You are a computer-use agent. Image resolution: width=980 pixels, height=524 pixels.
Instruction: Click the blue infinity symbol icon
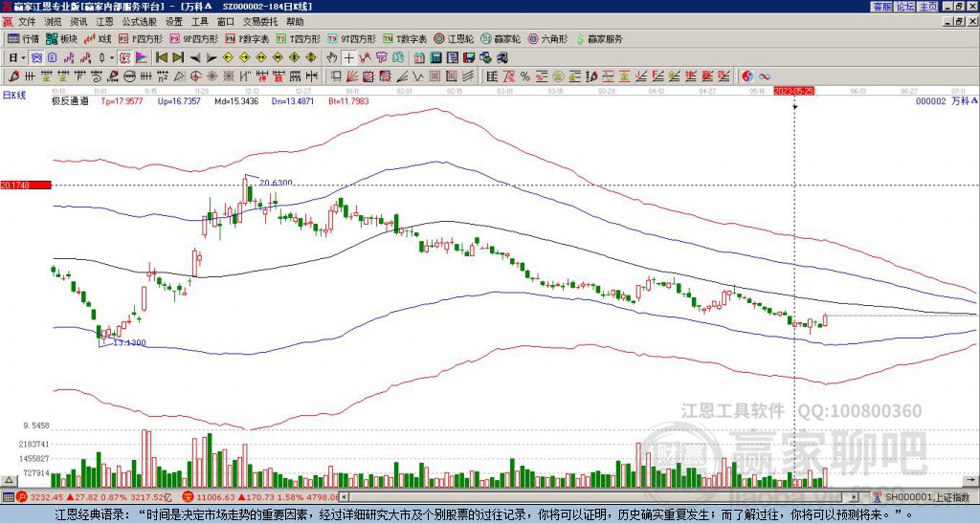click(x=765, y=76)
